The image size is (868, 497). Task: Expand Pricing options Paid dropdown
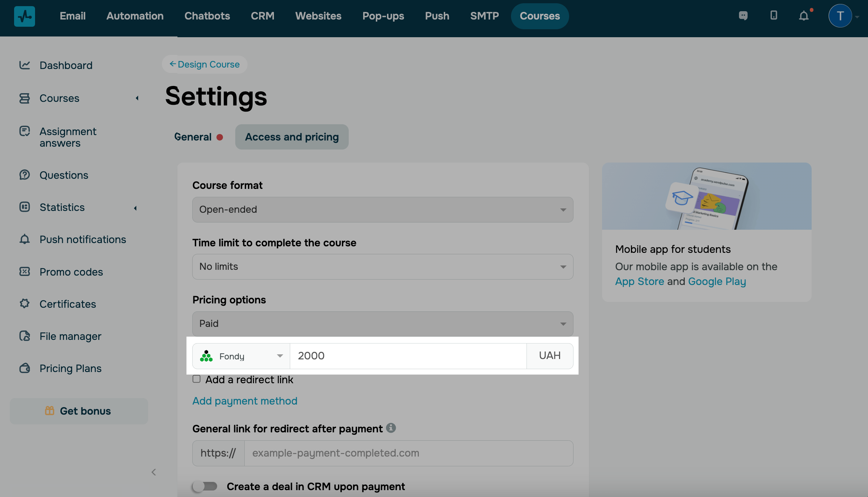click(382, 324)
